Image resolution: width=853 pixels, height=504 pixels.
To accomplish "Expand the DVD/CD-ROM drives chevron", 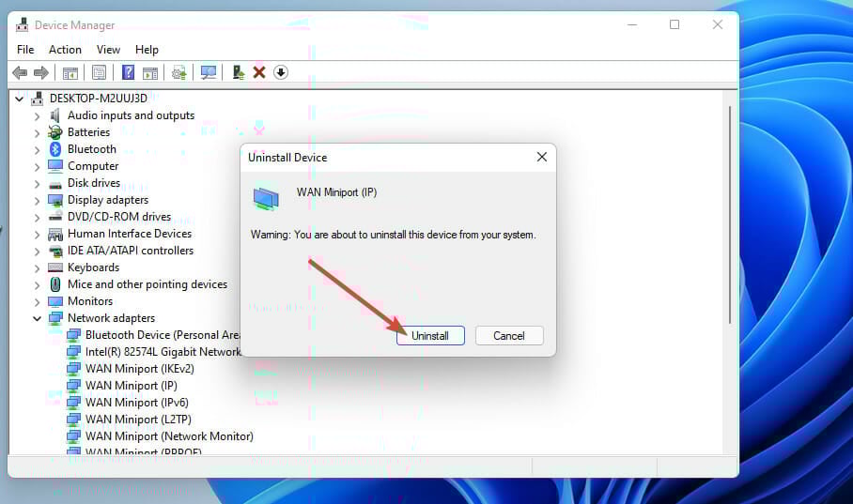I will [37, 218].
